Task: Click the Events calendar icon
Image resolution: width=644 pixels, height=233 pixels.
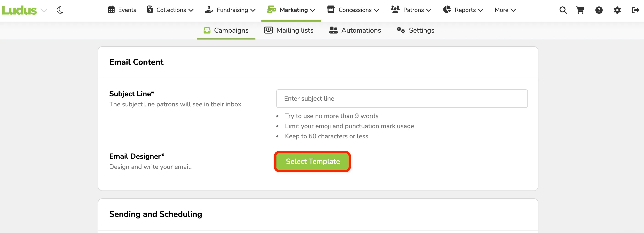Action: [x=111, y=9]
